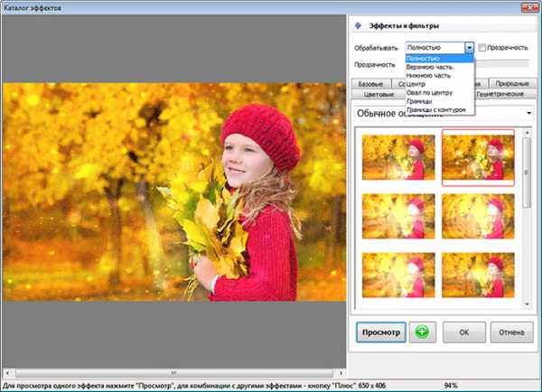The width and height of the screenshot is (542, 392).
Task: Choose Овал по центру option
Action: [x=439, y=93]
